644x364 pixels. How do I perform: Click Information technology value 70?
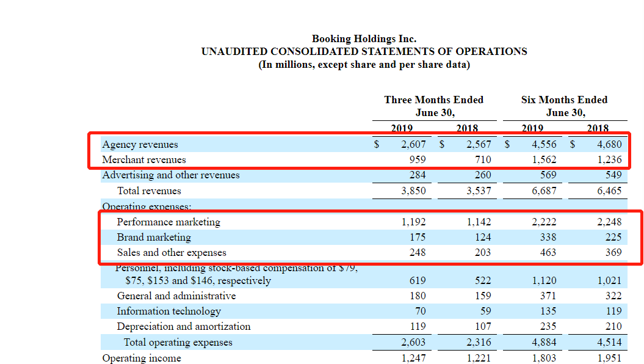(x=420, y=311)
